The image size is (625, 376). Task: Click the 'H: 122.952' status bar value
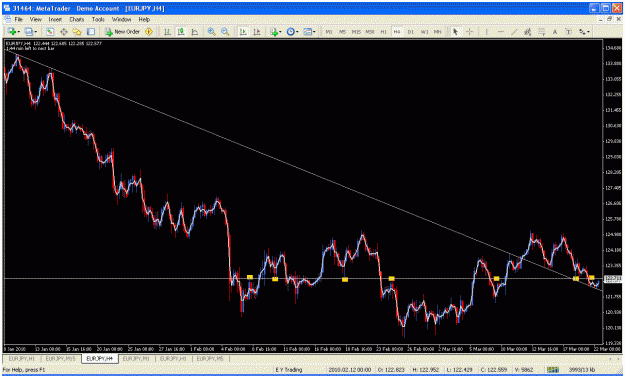[425, 370]
